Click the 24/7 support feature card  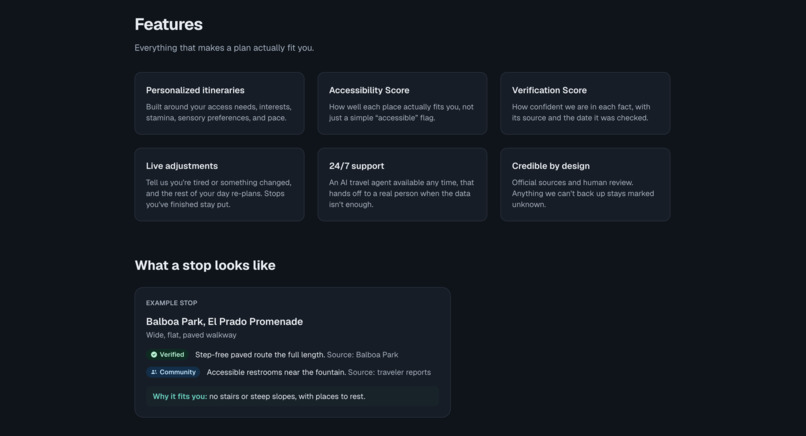[x=402, y=185]
